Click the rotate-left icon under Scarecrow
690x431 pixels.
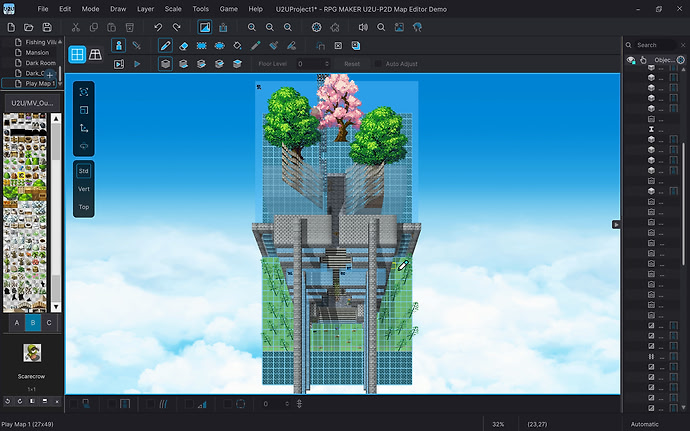click(x=7, y=401)
